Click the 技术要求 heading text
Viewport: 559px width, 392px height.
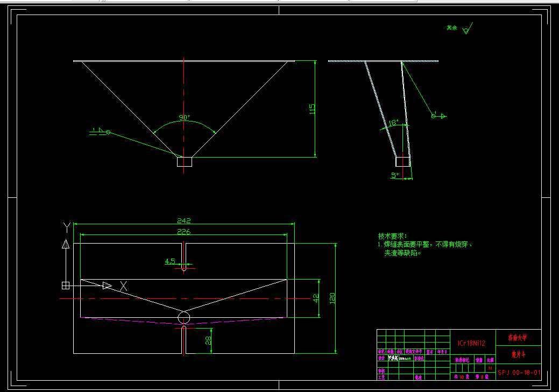[x=392, y=236]
